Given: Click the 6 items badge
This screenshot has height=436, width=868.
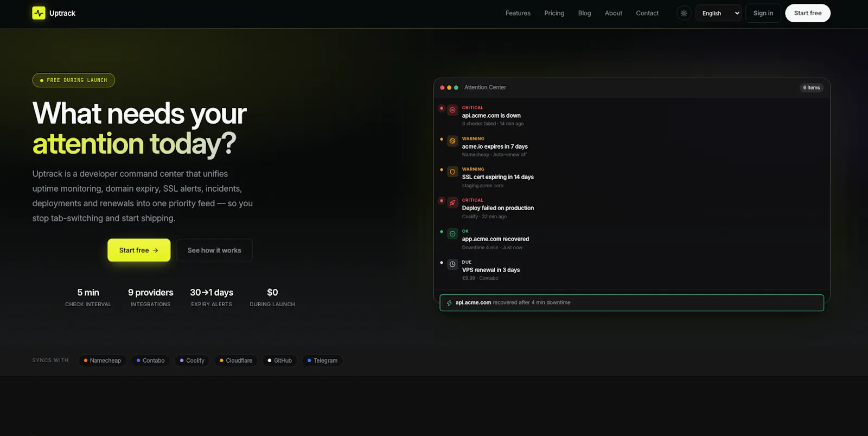Looking at the screenshot, I should (811, 87).
